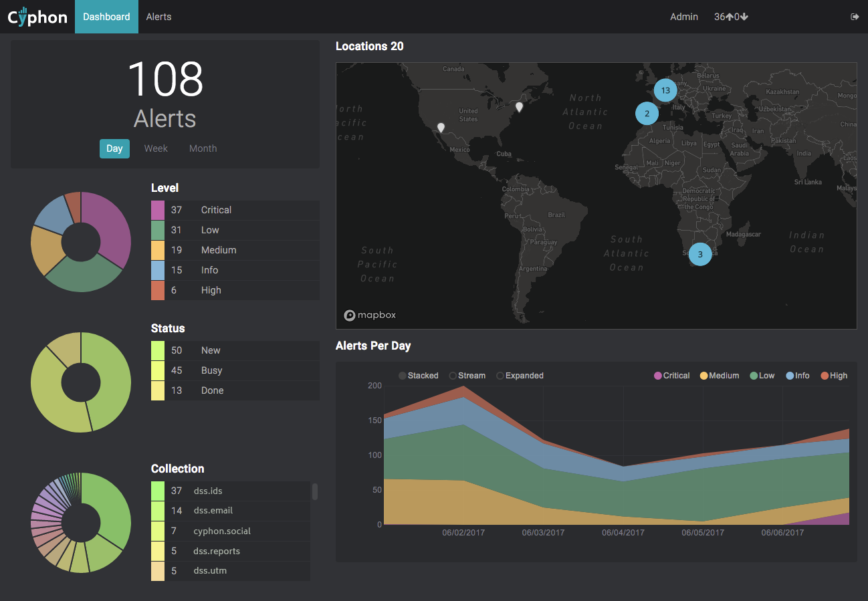
Task: Click the Critical level color swatch
Action: point(158,210)
